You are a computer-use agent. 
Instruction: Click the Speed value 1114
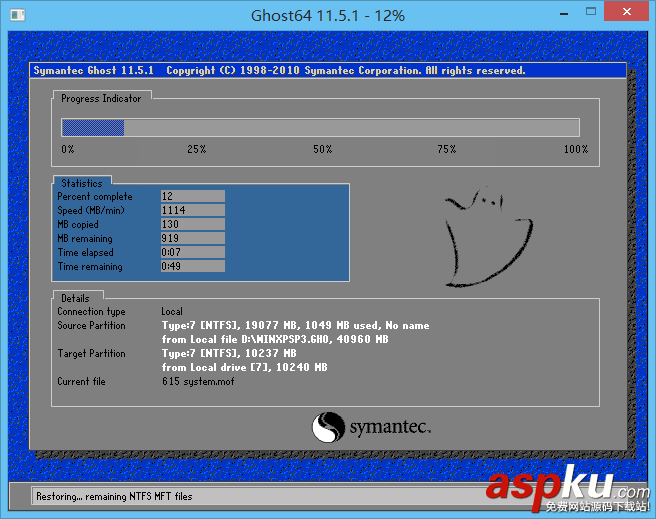point(193,210)
